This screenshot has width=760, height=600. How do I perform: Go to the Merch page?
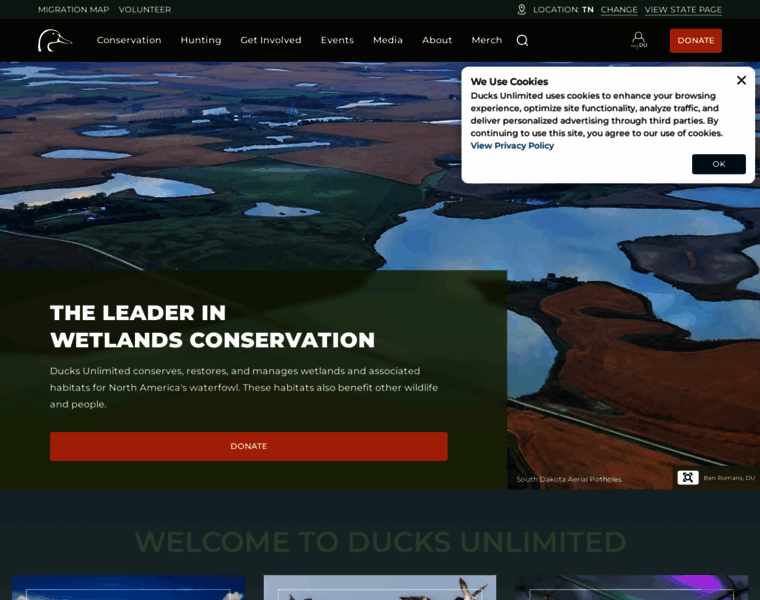(487, 40)
